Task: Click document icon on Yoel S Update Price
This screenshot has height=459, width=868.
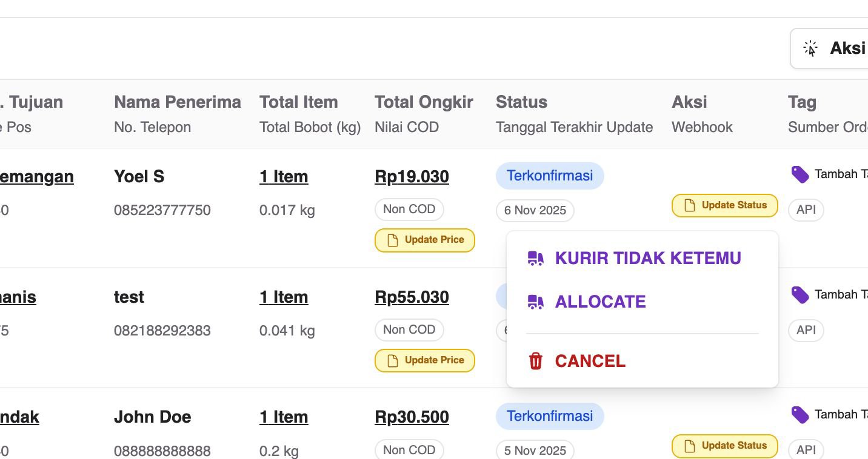Action: (393, 240)
